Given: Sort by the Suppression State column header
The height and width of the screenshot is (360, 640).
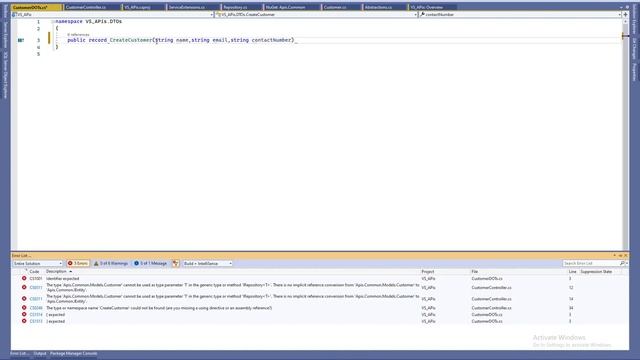Looking at the screenshot, I should pos(596,271).
